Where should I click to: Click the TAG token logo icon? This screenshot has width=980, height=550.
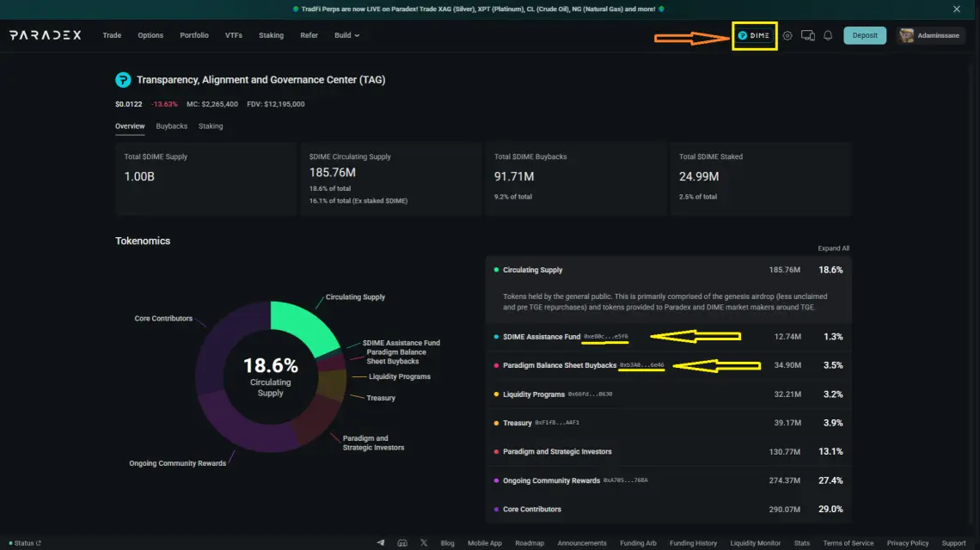[123, 79]
